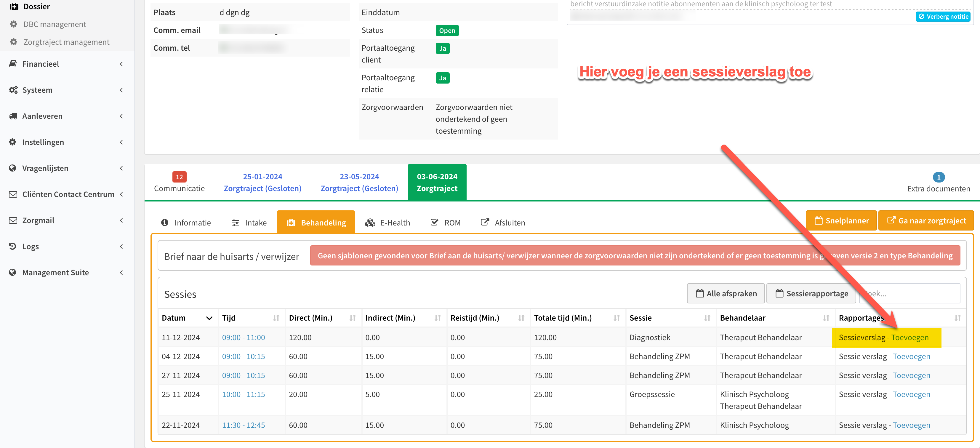Screen dimensions: 980x448
Task: Expand the Systeem sidebar menu
Action: coord(121,90)
